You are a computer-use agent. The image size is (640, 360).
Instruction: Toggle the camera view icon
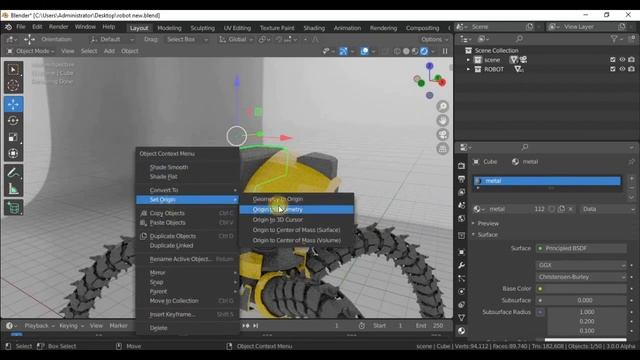[442, 135]
